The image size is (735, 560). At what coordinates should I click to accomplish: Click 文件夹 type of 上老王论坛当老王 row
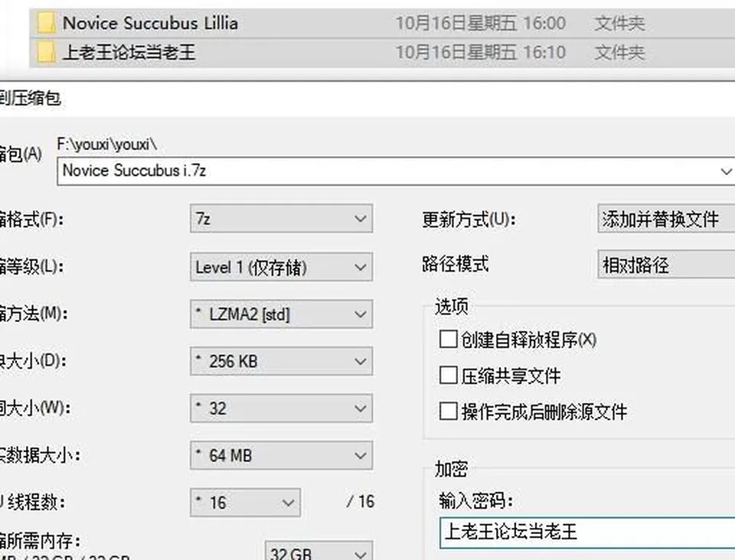(619, 52)
